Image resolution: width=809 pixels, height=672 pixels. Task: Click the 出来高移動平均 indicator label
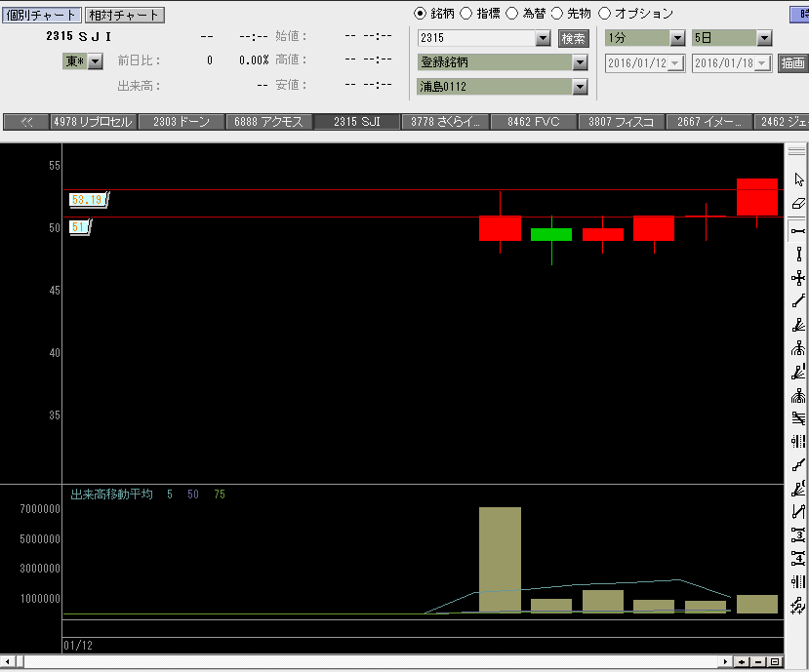(111, 494)
